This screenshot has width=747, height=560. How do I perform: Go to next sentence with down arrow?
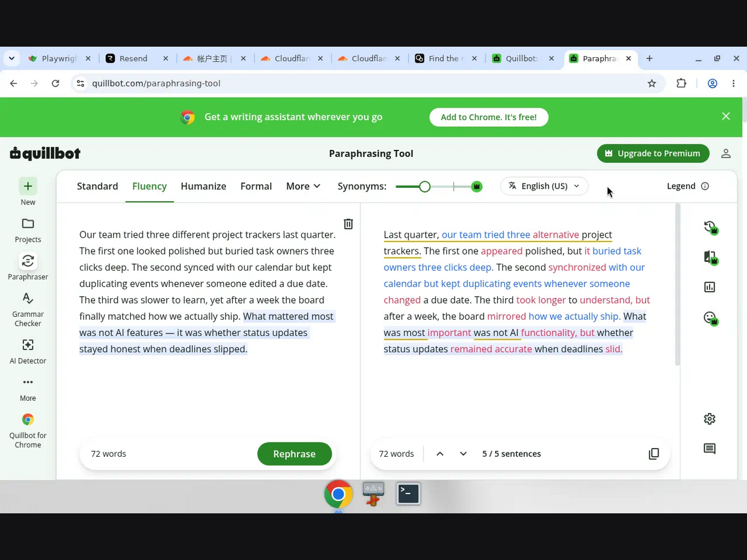tap(463, 454)
